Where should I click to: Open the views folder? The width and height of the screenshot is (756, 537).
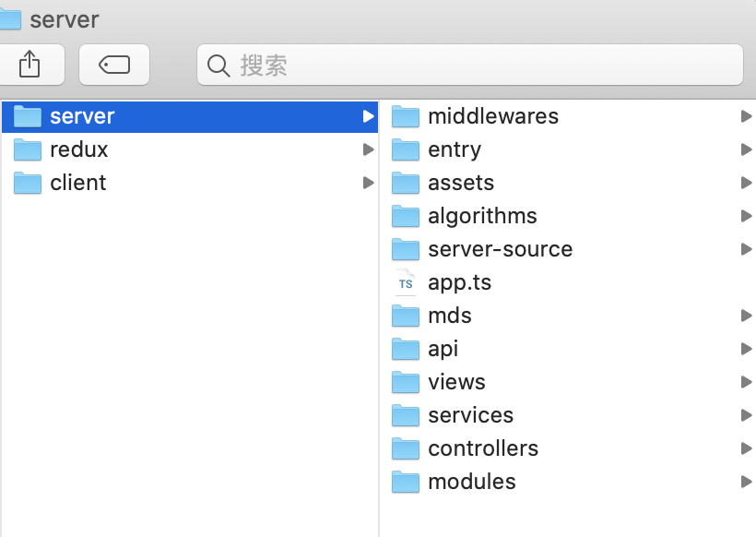click(x=456, y=382)
